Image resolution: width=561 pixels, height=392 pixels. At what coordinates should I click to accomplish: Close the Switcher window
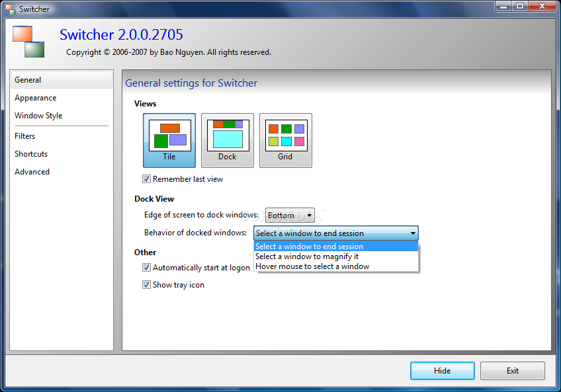tap(542, 7)
